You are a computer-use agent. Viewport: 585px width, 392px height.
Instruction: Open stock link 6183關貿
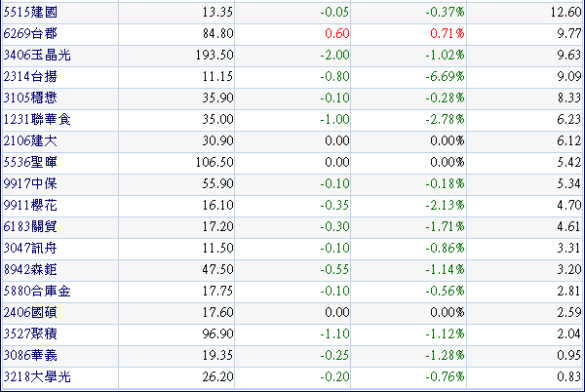[x=30, y=227]
